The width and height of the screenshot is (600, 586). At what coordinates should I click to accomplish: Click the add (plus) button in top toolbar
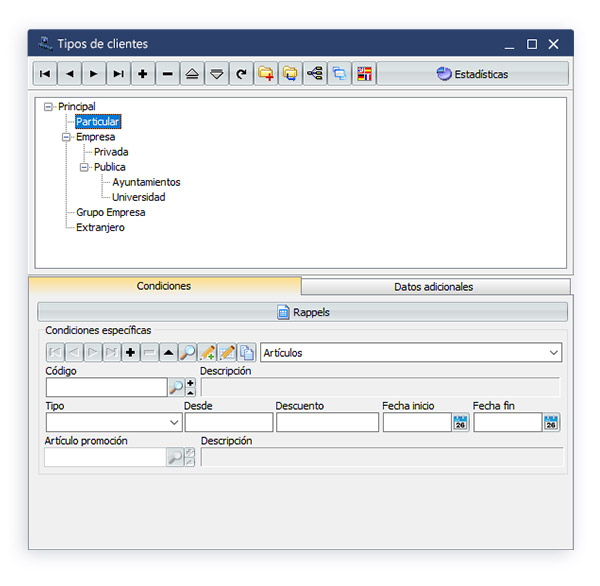pyautogui.click(x=143, y=74)
